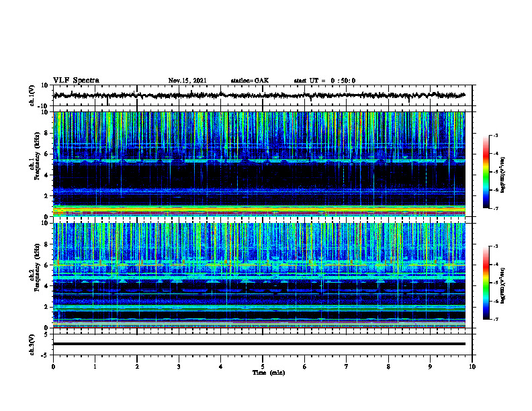The image size is (532, 411).
Task: Click the "8" kHz tick on ch.1 spectrogram
Action: click(48, 133)
